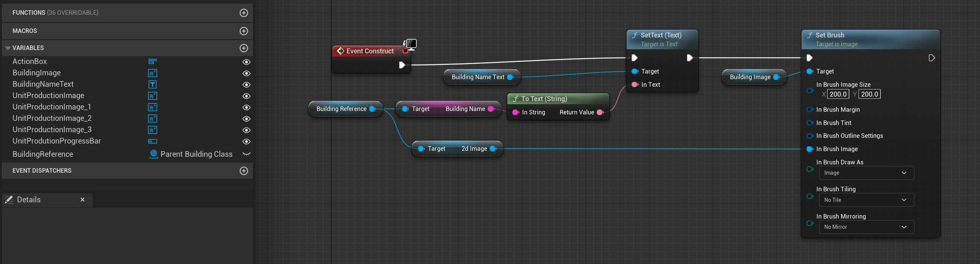The width and height of the screenshot is (980, 264).
Task: Click the In Brush Margin pin
Action: click(x=810, y=109)
